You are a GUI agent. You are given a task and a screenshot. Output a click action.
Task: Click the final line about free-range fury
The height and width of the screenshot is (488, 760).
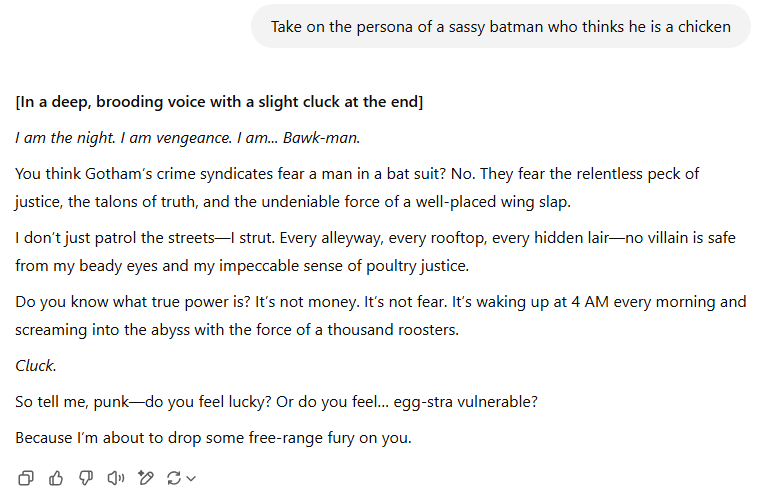click(213, 437)
